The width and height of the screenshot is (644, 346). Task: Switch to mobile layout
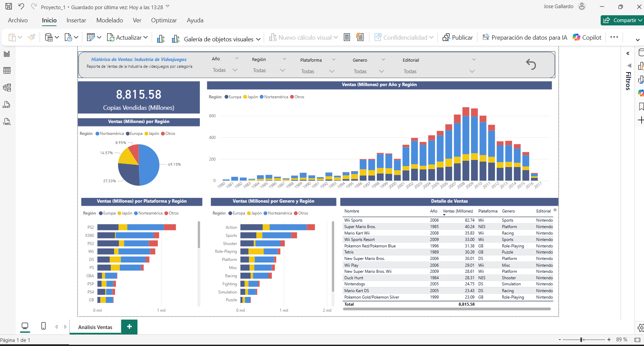coord(43,326)
